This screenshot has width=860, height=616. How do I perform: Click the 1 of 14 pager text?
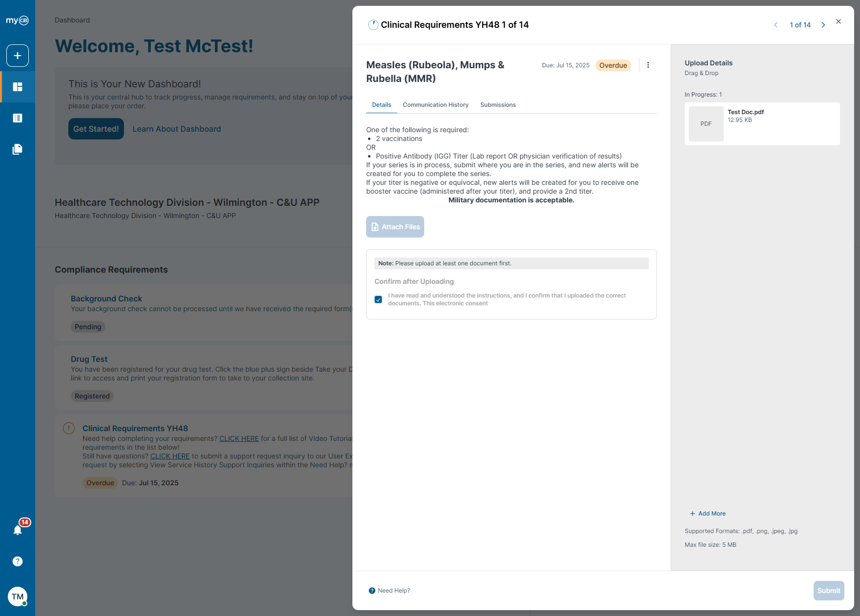click(x=800, y=25)
